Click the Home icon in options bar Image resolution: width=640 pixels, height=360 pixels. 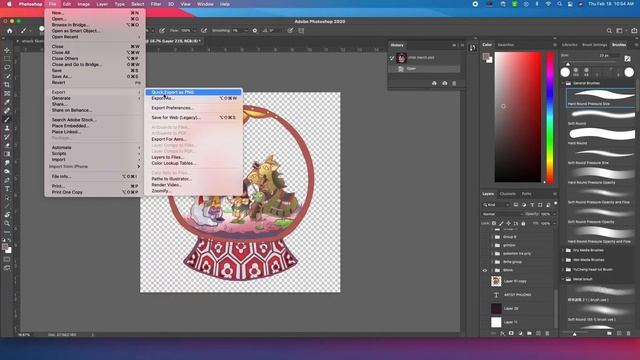point(9,31)
